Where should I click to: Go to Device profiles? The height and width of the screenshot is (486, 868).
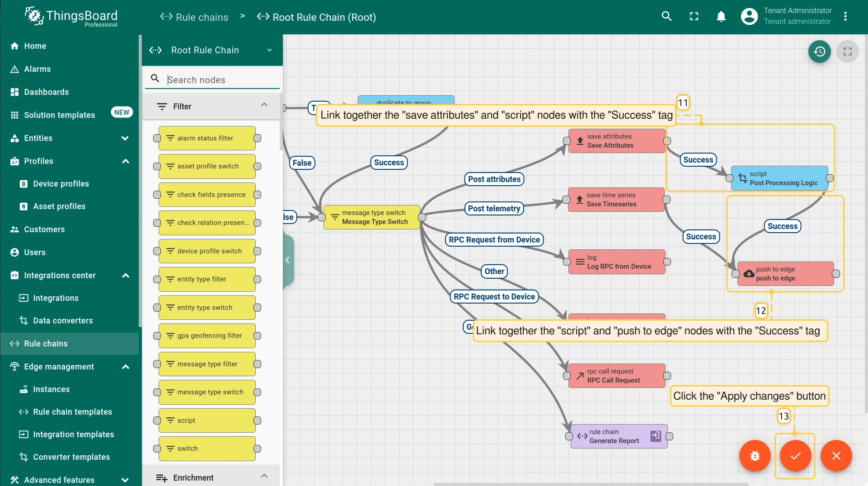[61, 184]
